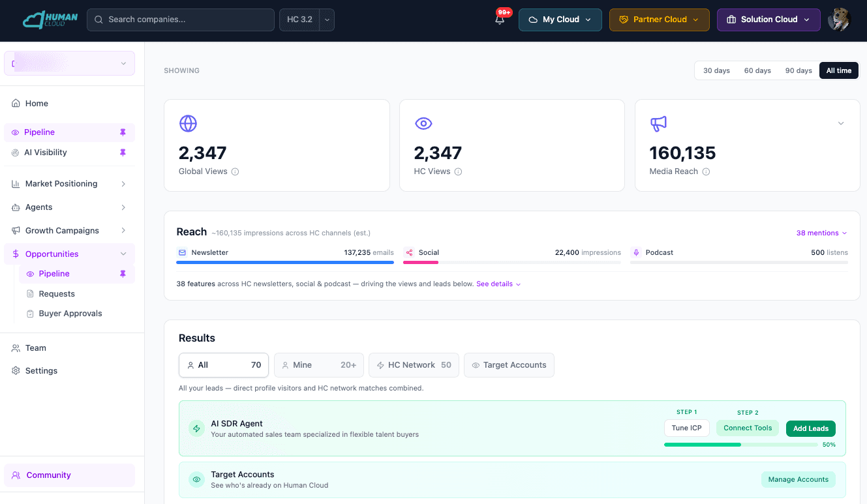Viewport: 867px width, 504px height.
Task: Click the Manage Accounts button
Action: click(799, 479)
